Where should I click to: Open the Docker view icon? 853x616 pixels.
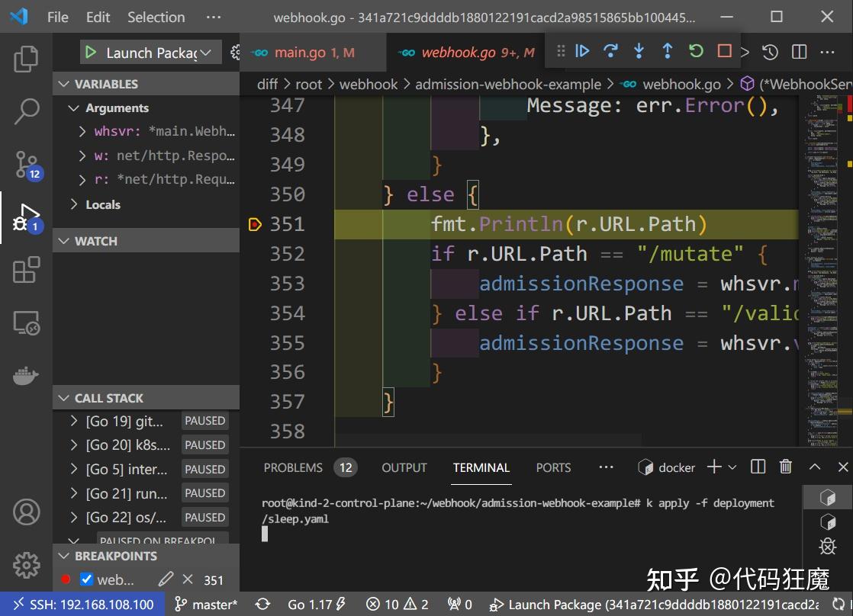(x=26, y=376)
